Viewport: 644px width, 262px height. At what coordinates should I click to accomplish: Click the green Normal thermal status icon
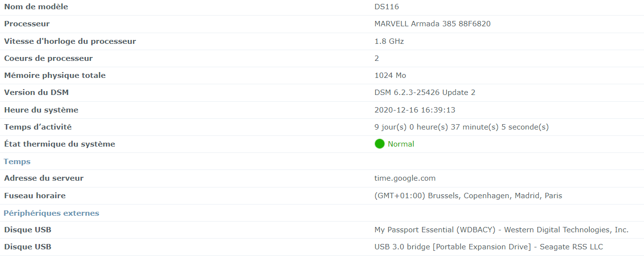click(x=380, y=144)
